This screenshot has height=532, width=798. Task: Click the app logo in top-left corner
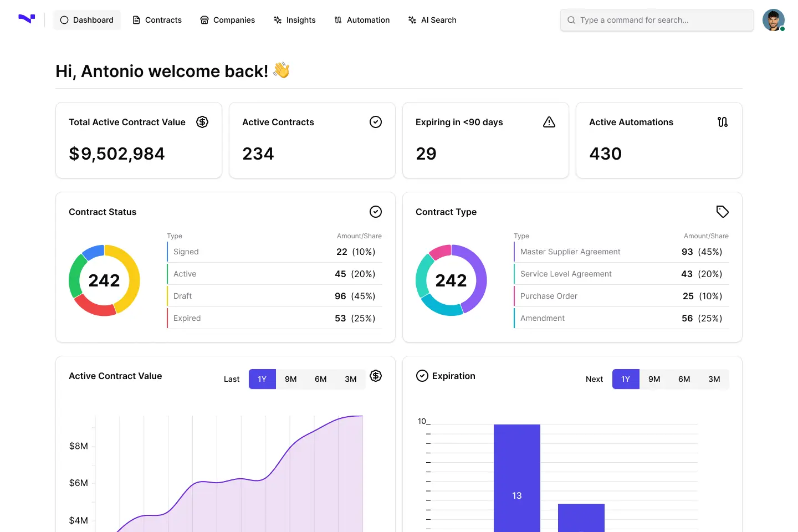(27, 19)
